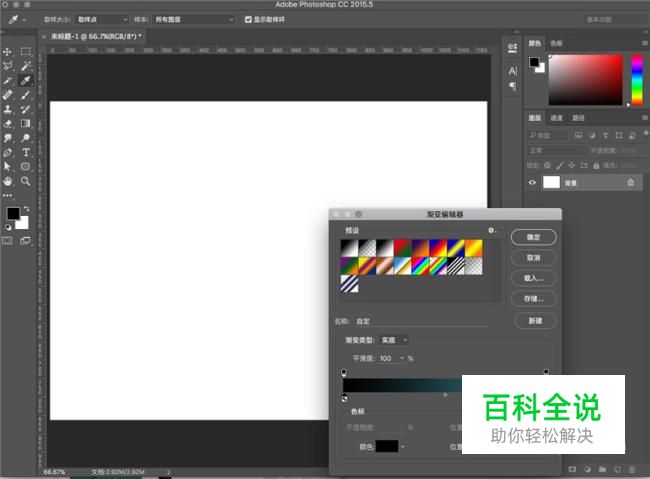
Task: Select the Brush tool
Action: tap(26, 95)
